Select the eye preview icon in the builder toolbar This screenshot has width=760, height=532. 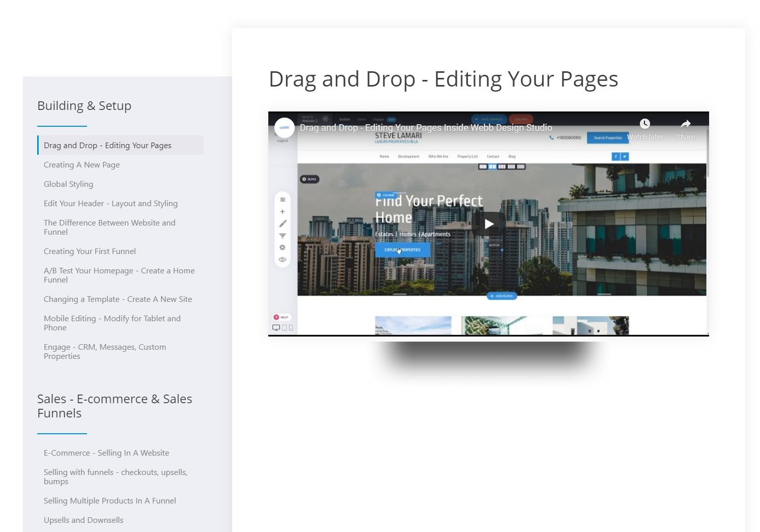[283, 260]
